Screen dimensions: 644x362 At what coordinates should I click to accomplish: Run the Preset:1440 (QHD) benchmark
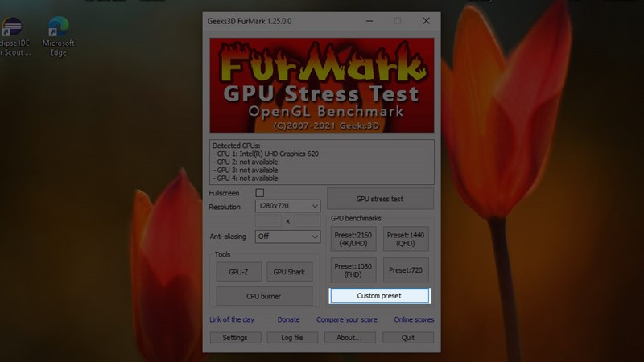[x=406, y=239]
